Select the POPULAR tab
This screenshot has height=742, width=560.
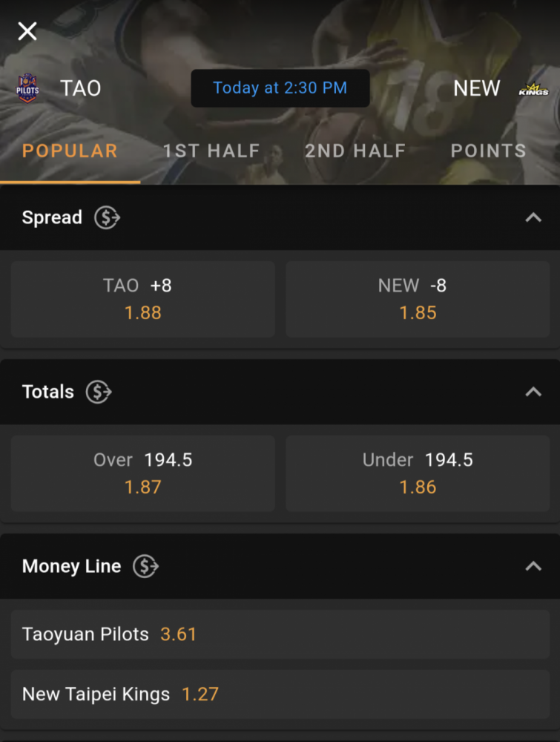(70, 151)
